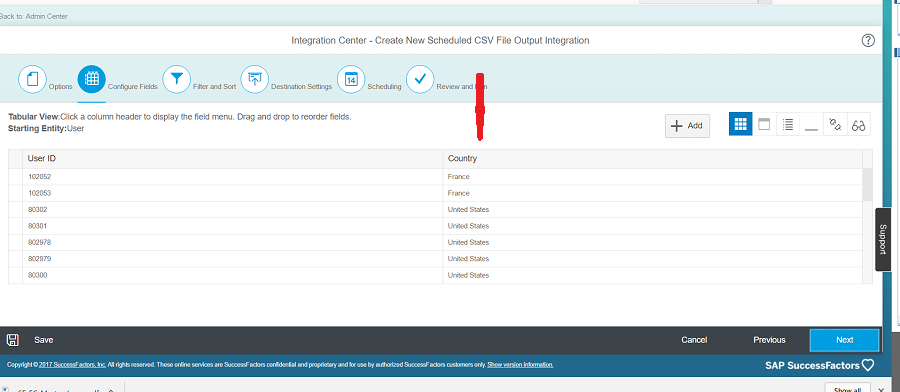Click the United States cell for user 80300
This screenshot has height=392, width=900.
click(x=653, y=275)
